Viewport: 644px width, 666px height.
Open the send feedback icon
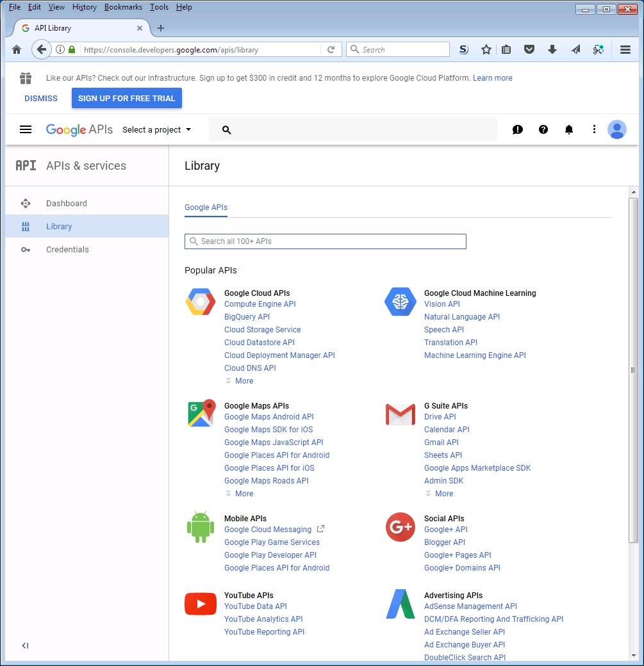click(517, 129)
